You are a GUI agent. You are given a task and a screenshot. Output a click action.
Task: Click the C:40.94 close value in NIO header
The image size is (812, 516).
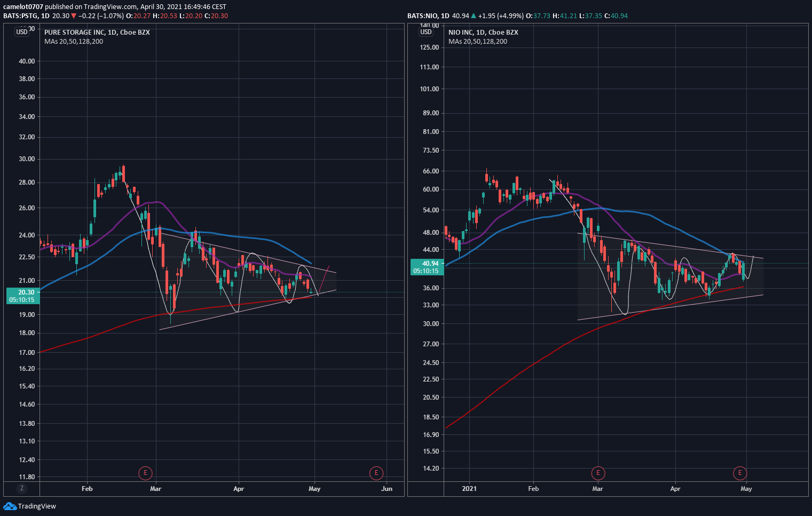click(x=616, y=15)
